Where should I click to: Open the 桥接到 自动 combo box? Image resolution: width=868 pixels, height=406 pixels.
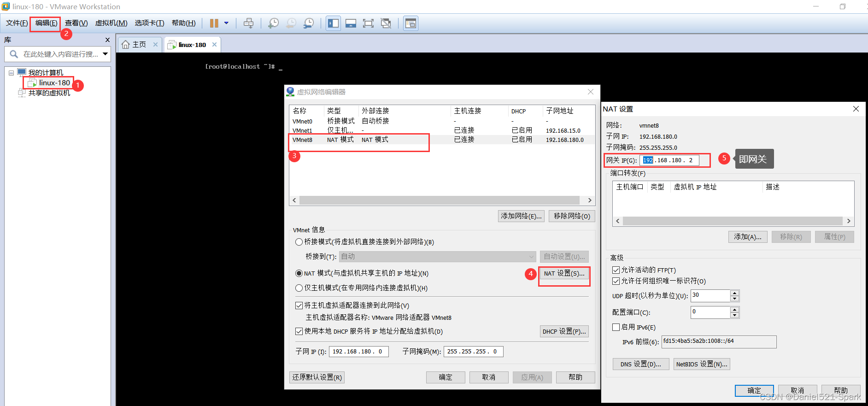coord(438,257)
